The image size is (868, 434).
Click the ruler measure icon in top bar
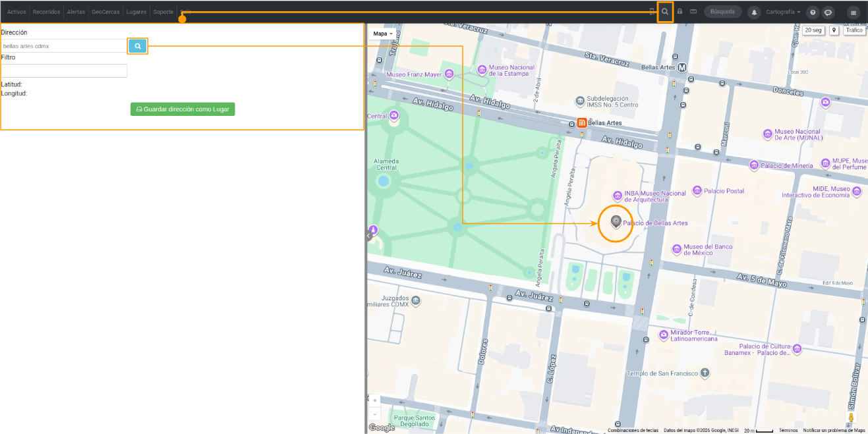[x=693, y=12]
